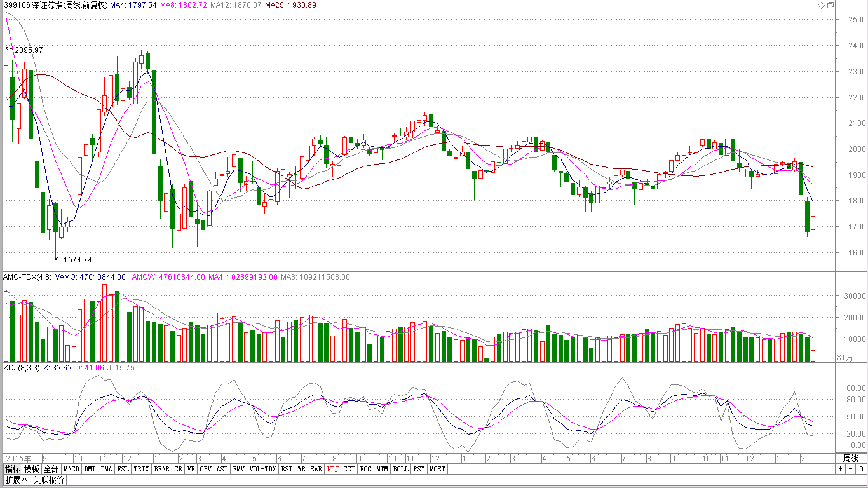This screenshot has width=868, height=488.
Task: Collapse the 扩展 expander
Action: [16, 480]
